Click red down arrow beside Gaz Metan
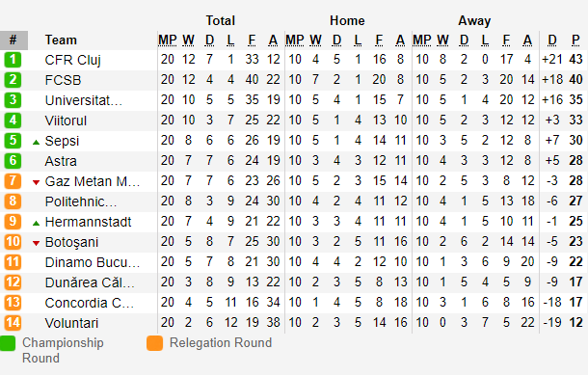Image resolution: width=588 pixels, height=376 pixels. pyautogui.click(x=36, y=183)
